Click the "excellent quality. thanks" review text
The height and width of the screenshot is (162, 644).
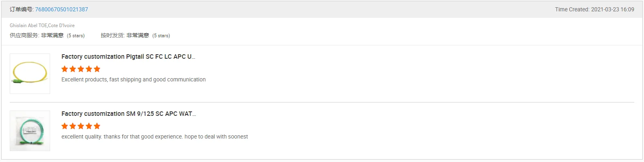point(154,137)
